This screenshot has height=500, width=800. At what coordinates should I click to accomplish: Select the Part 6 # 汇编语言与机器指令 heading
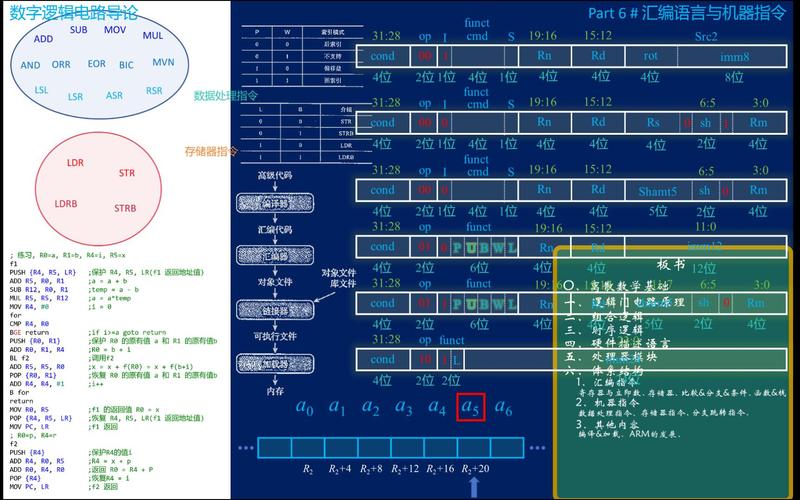click(x=687, y=13)
